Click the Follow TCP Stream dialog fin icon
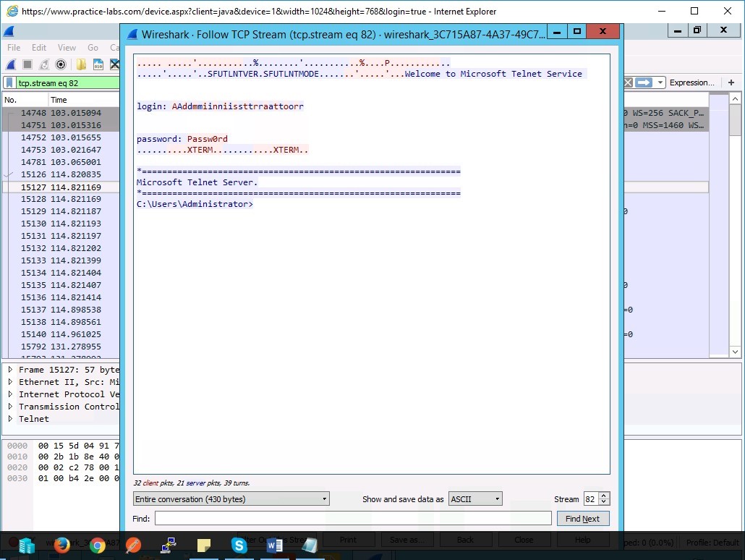Image resolution: width=745 pixels, height=560 pixels. tap(132, 34)
